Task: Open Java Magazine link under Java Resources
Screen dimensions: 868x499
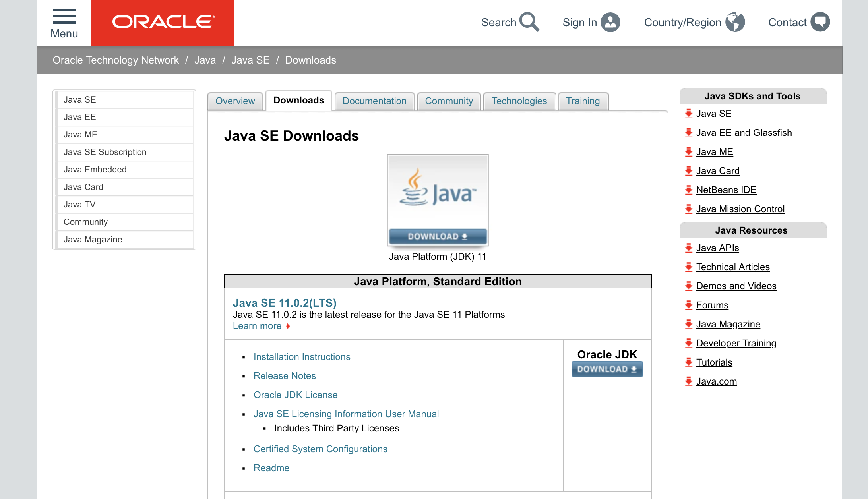Action: [x=728, y=325]
